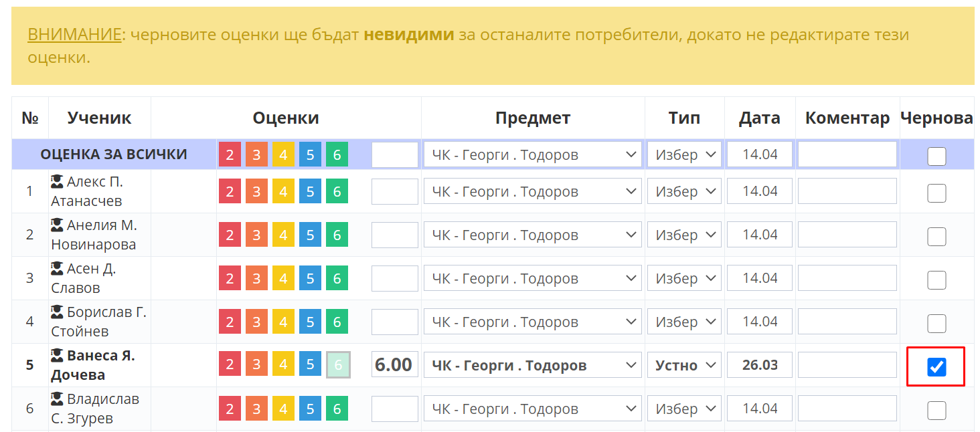Click the Оценки column header
The height and width of the screenshot is (432, 980).
point(286,118)
